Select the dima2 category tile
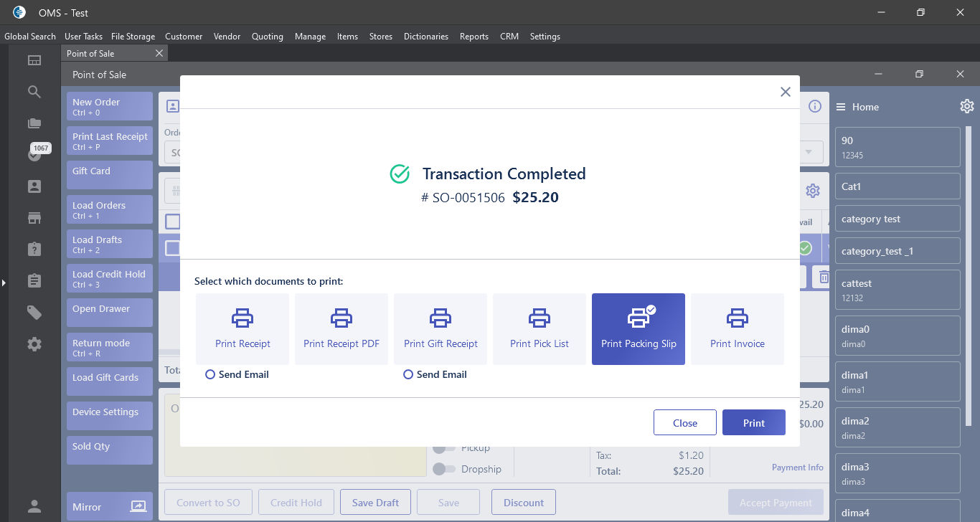The image size is (980, 522). (897, 427)
